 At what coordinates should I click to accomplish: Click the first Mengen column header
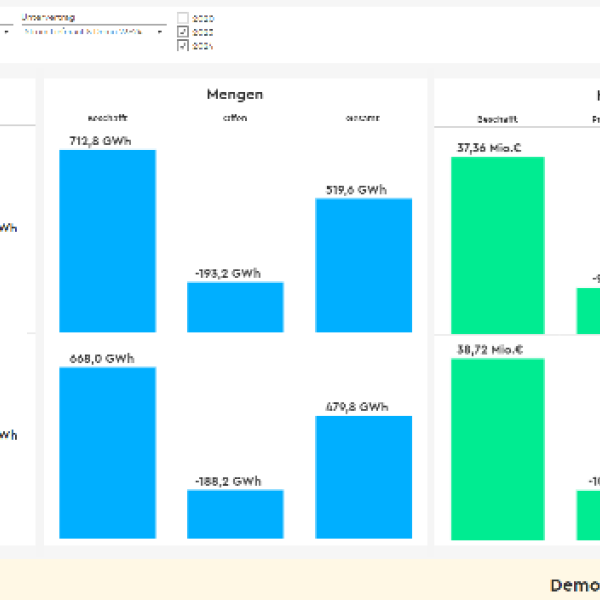click(x=108, y=118)
